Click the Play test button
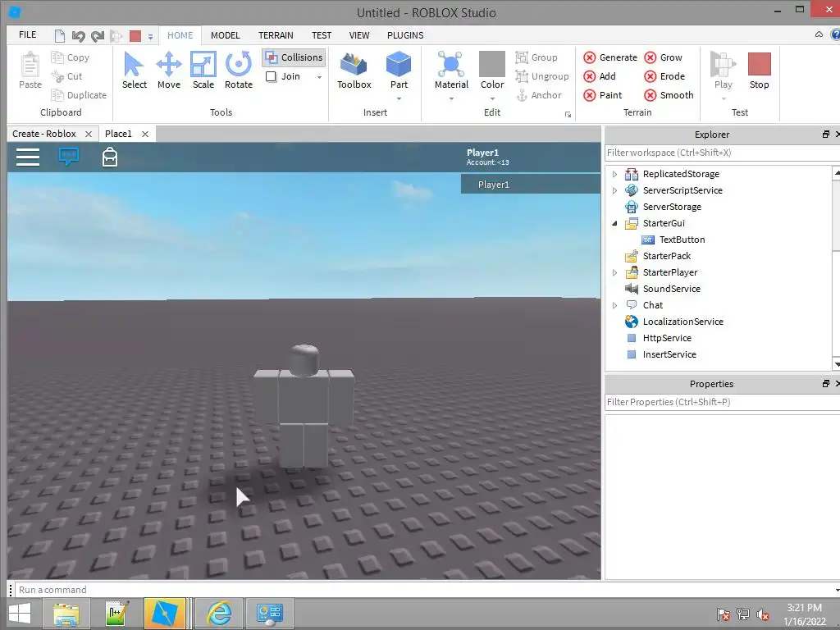 pyautogui.click(x=723, y=70)
